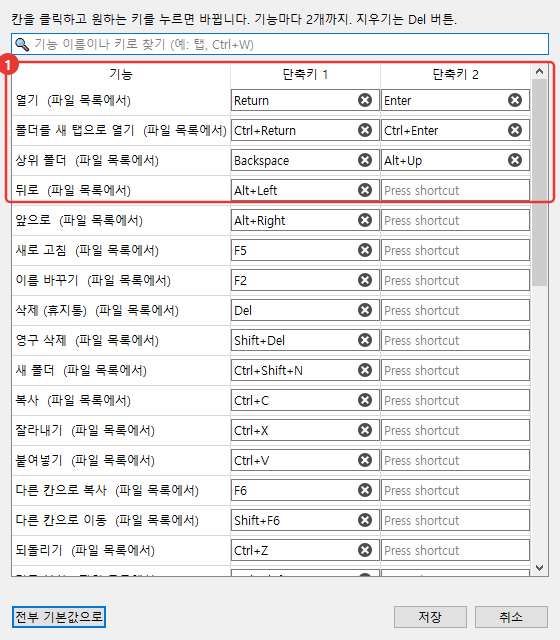Clear the Ctrl+Z shortcut for 되돌리기
This screenshot has width=560, height=640.
tap(365, 550)
